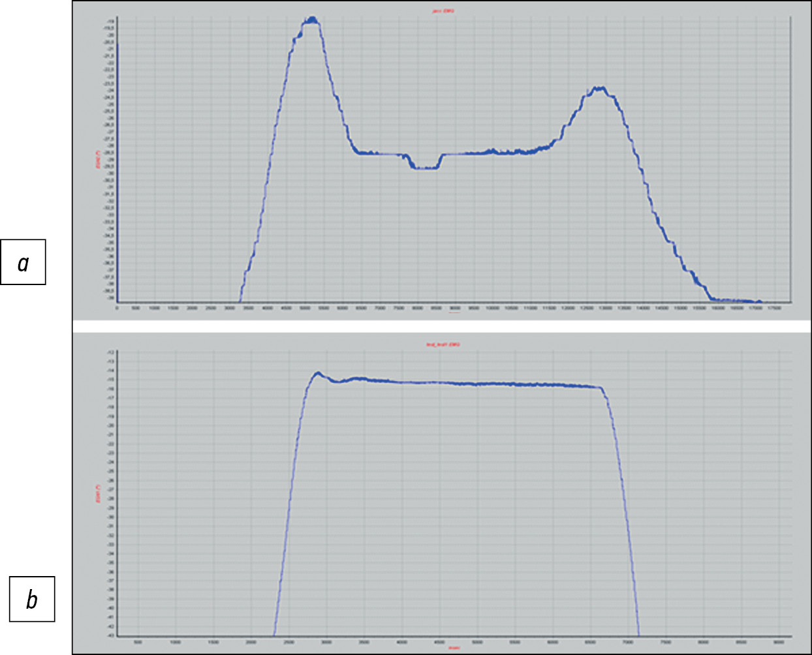Click the small dip in the top chart plateau

pyautogui.click(x=425, y=168)
